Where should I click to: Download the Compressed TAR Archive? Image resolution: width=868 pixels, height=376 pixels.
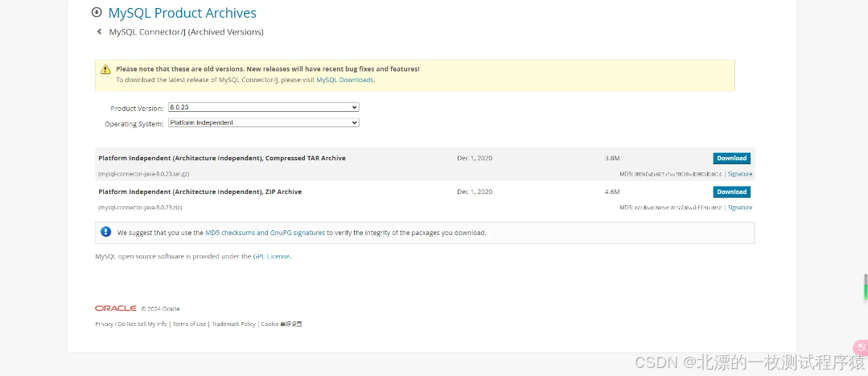[731, 159]
